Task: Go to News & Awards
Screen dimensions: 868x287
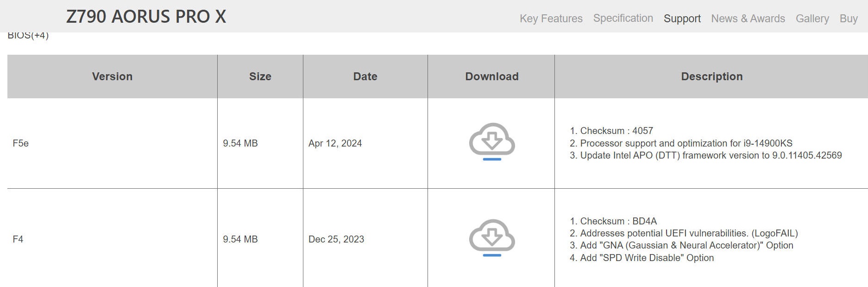Action: (748, 19)
